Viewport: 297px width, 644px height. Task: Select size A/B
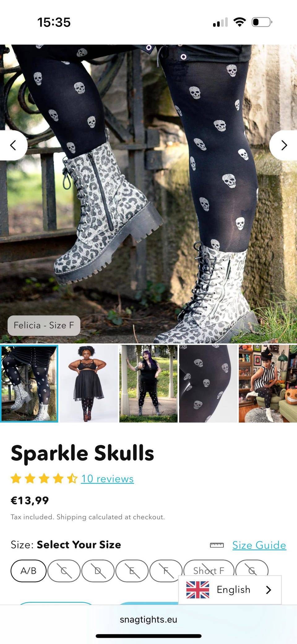coord(28,571)
